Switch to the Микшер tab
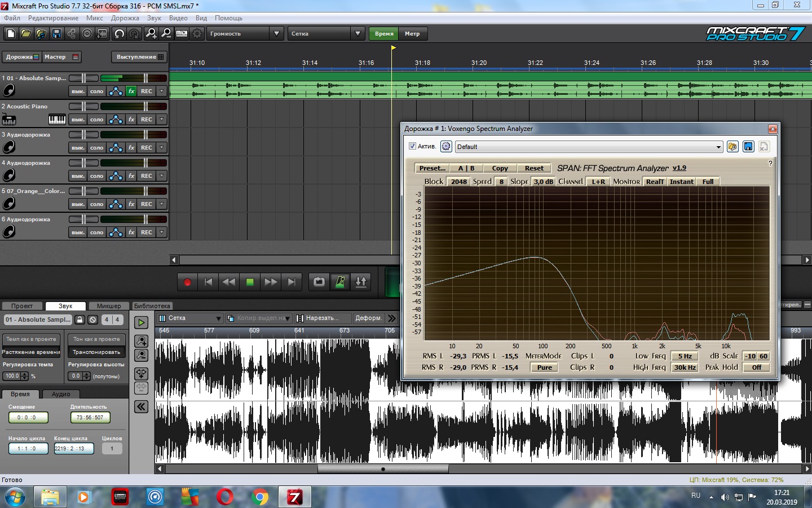 click(x=109, y=306)
